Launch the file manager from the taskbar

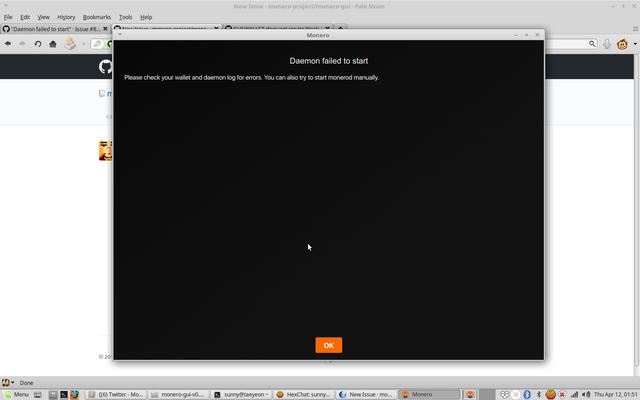point(53,394)
